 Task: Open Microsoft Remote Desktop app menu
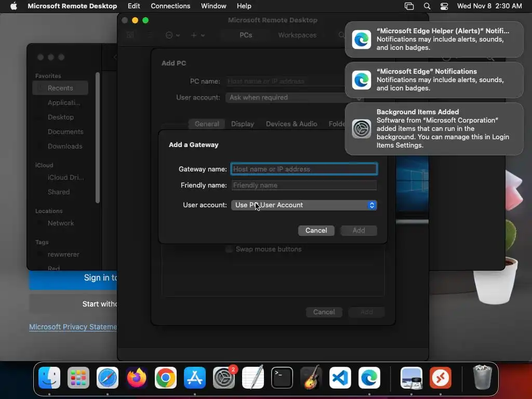[x=72, y=6]
